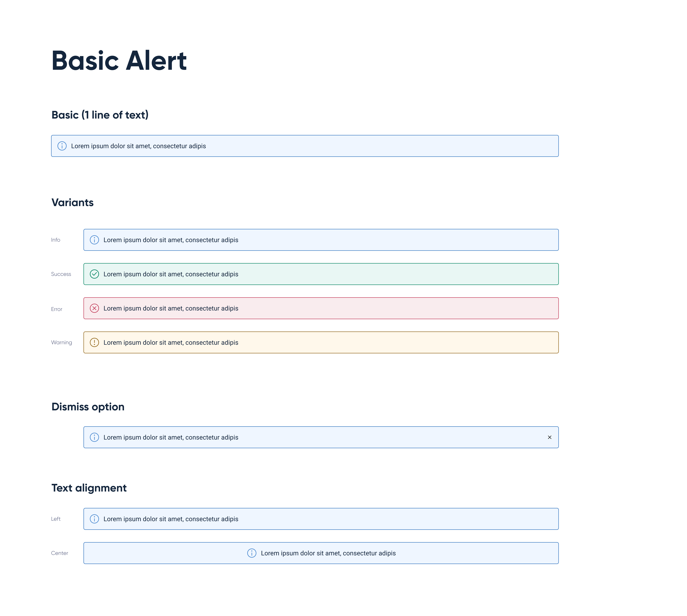
Task: Dismiss the alert with the X button
Action: [550, 437]
